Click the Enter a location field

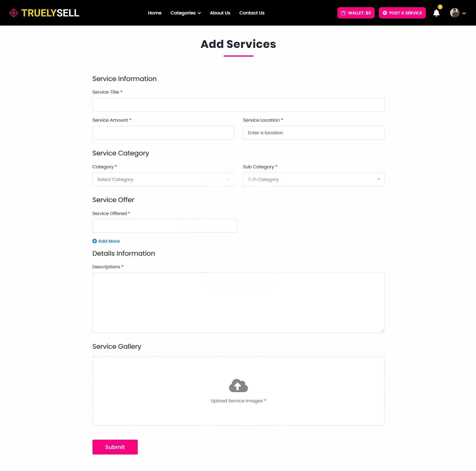coord(314,133)
